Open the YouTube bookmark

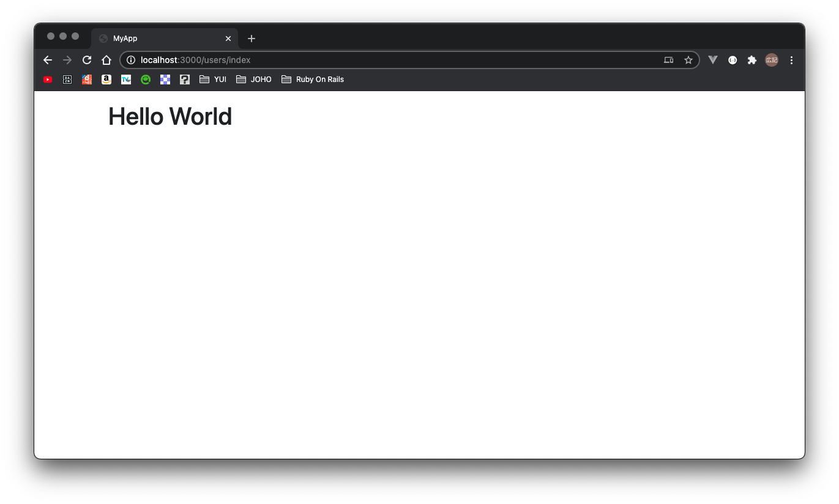48,79
